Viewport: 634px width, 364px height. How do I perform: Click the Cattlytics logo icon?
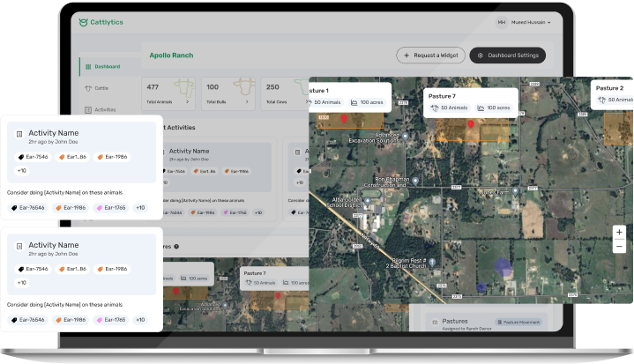click(x=84, y=22)
